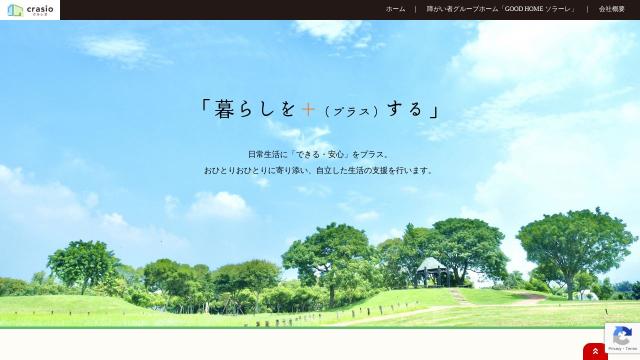The width and height of the screenshot is (640, 360).
Task: Open the ホーム navigation item
Action: coord(396,9)
